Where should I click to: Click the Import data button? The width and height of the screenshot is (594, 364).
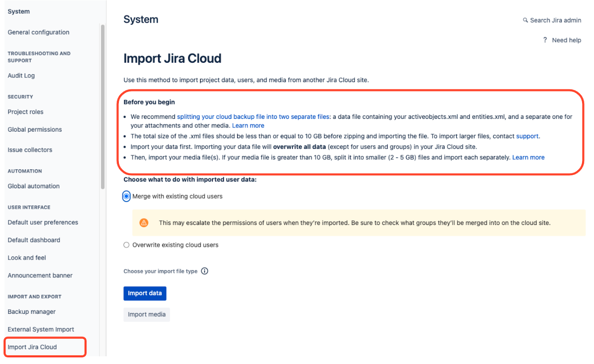tap(145, 293)
